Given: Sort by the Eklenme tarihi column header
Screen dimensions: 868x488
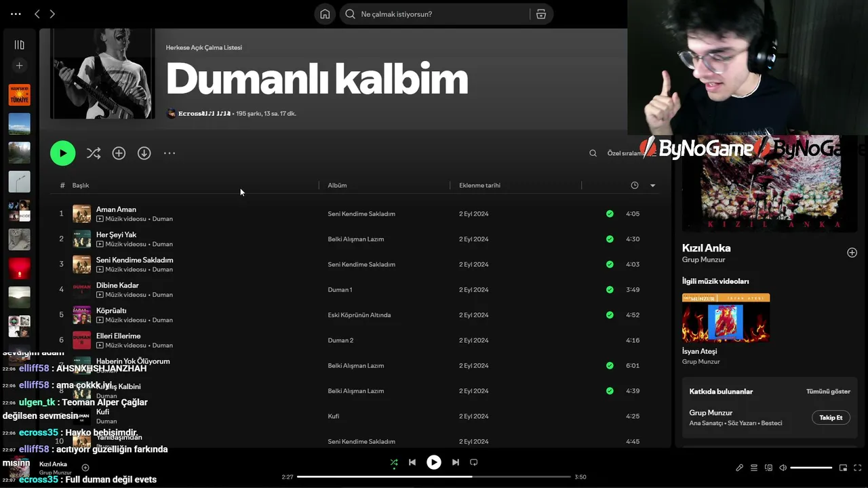Looking at the screenshot, I should coord(479,185).
